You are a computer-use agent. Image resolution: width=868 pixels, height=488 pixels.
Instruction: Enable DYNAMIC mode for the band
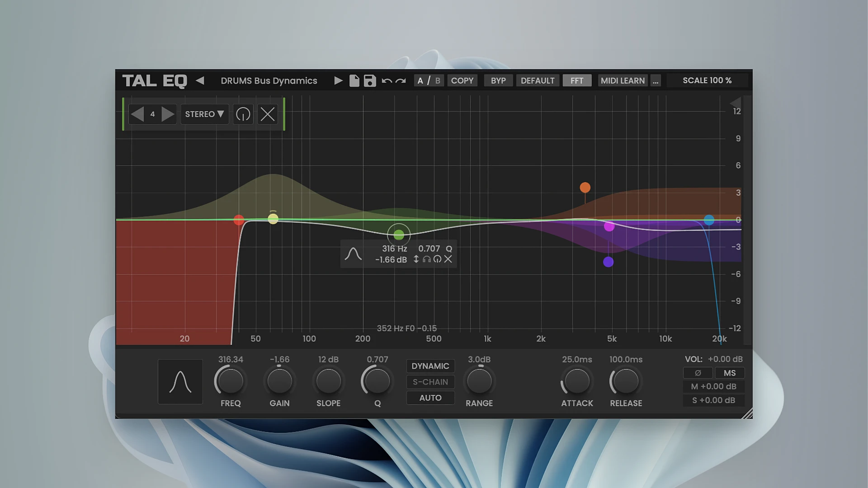pyautogui.click(x=430, y=366)
